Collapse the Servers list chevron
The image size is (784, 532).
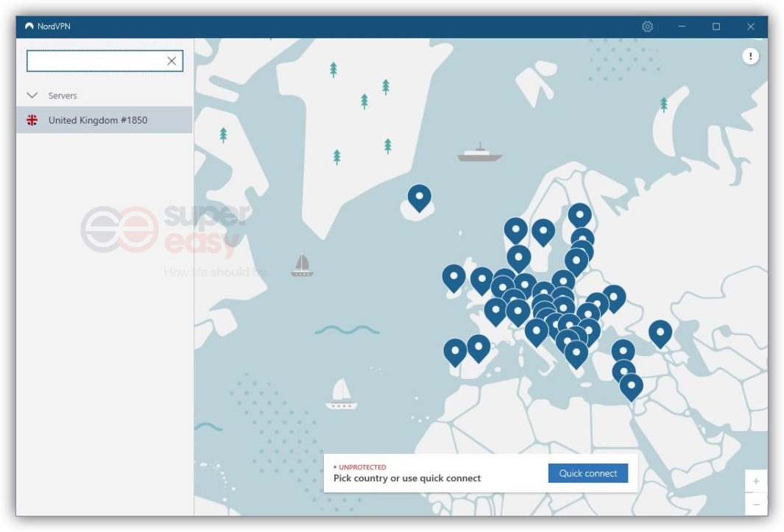[32, 95]
